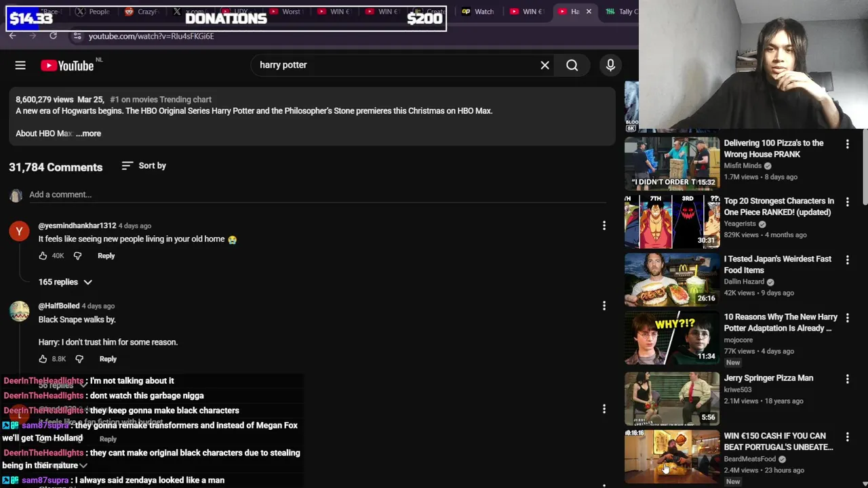Reply to the HalfBoiled comment
Image resolution: width=868 pixels, height=488 pixels.
point(108,359)
